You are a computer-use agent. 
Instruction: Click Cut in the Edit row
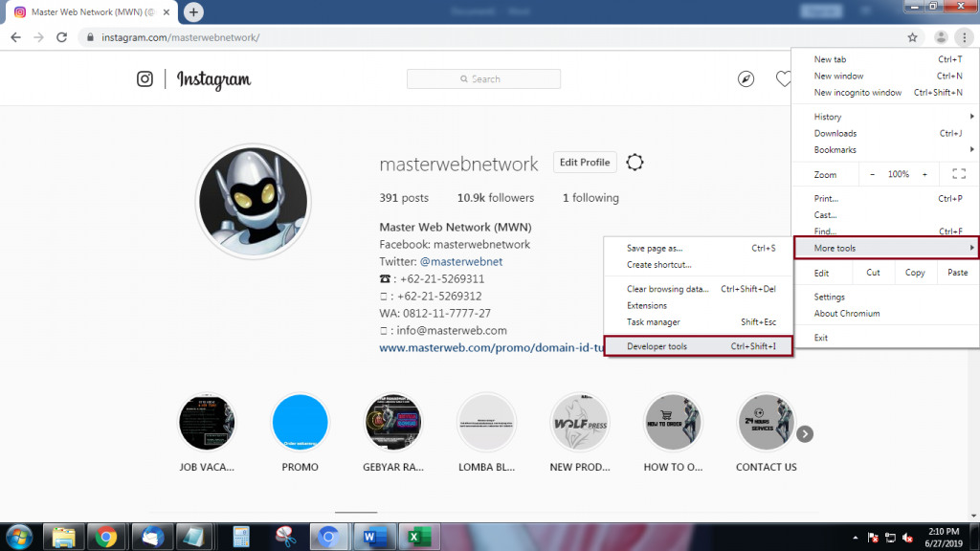pos(873,273)
